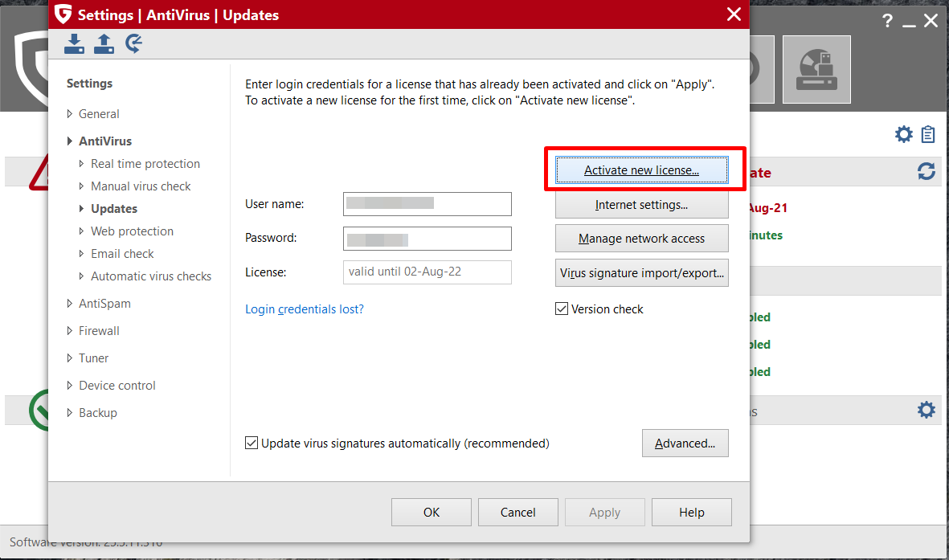Viewport: 949px width, 560px height.
Task: Select the Updates settings item
Action: [x=114, y=208]
